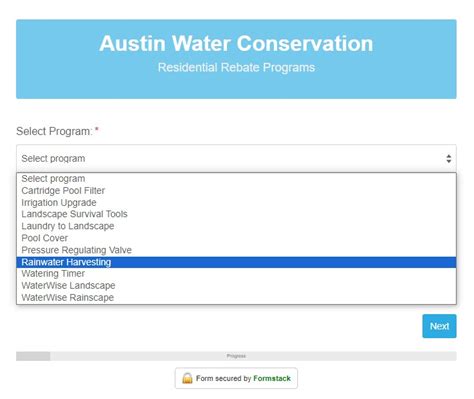This screenshot has width=474, height=399.
Task: Choose WaterWise Rainscape from the list
Action: [236, 297]
